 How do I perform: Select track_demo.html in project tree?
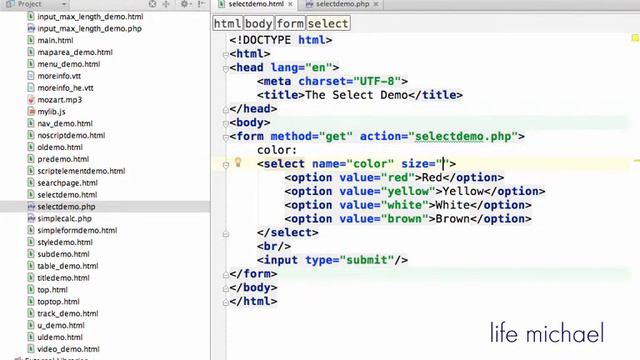point(68,313)
